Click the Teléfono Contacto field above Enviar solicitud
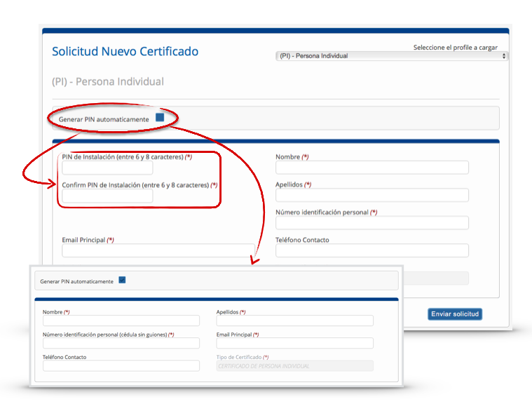The height and width of the screenshot is (404, 532). coord(371,250)
